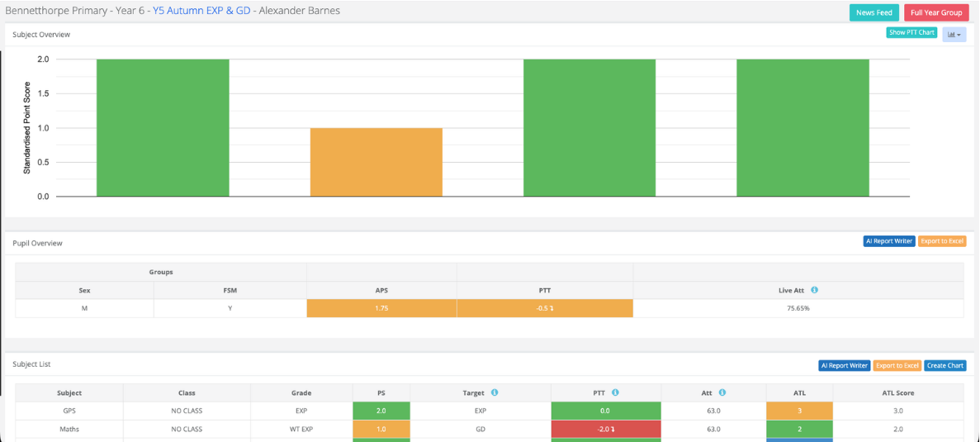
Task: Click the FSM value Y
Action: click(230, 308)
